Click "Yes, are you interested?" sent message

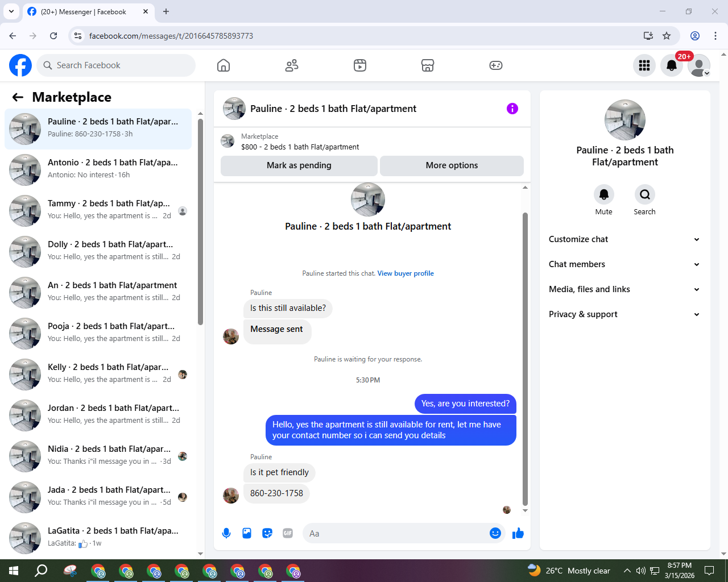tap(465, 404)
